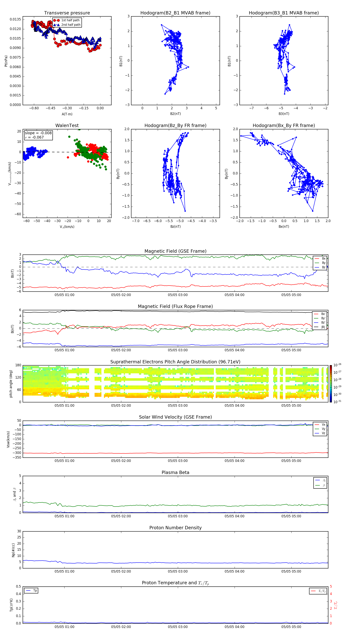Image resolution: width=351 pixels, height=644 pixels.
Task: Click the "A(T·m)" x-axis label
Action: point(67,114)
